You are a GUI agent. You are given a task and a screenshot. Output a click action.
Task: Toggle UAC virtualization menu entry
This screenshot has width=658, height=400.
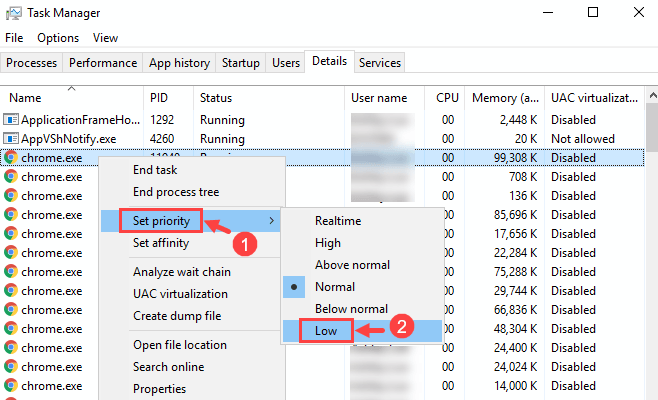click(x=193, y=293)
